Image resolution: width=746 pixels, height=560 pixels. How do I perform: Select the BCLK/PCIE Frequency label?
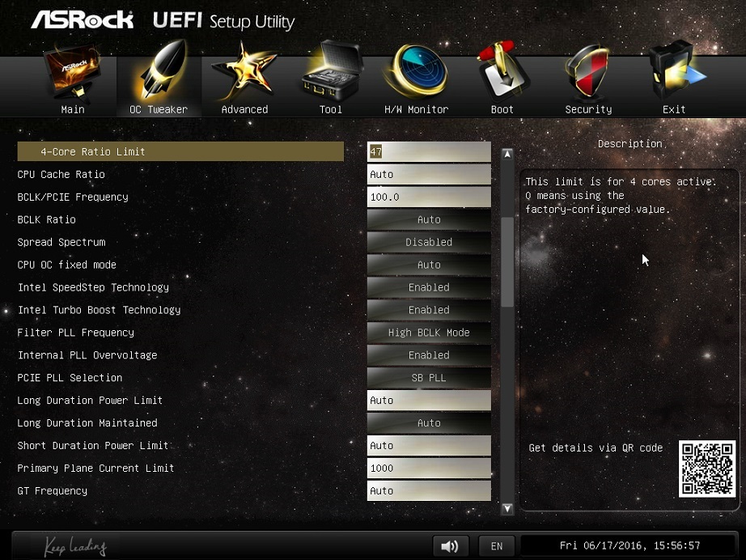[x=73, y=197]
